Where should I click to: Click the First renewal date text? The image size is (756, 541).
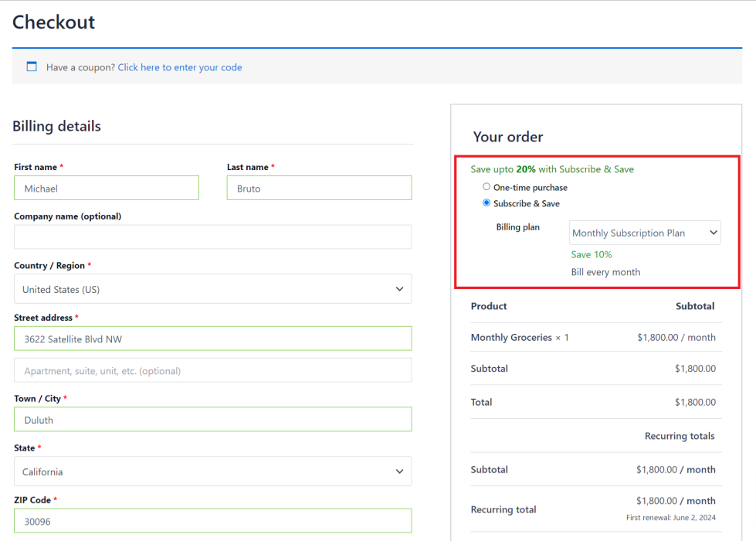click(671, 517)
